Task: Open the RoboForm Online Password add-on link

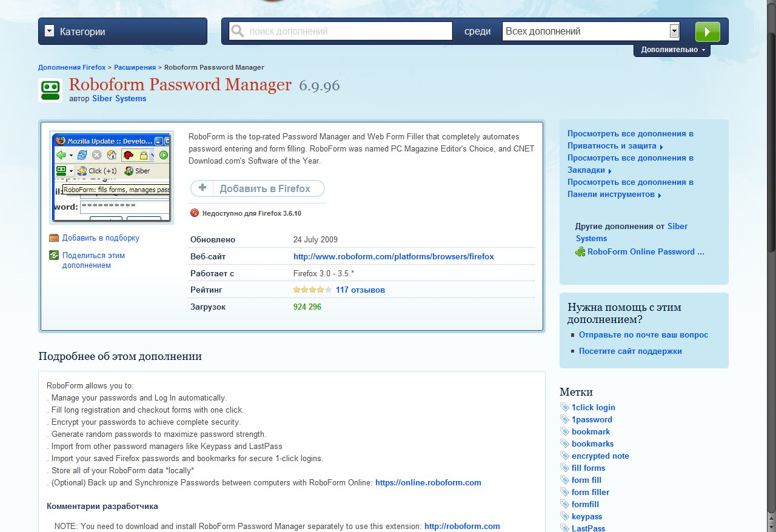Action: (646, 252)
